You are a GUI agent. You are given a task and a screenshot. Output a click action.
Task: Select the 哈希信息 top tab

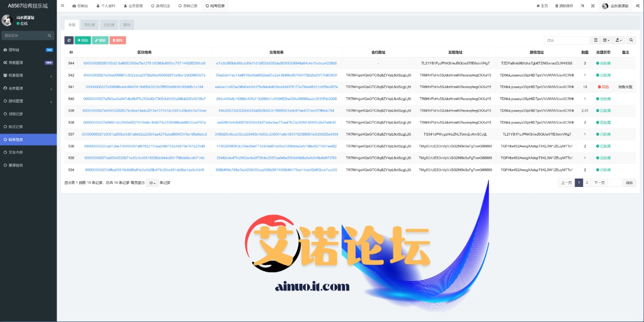(x=215, y=6)
